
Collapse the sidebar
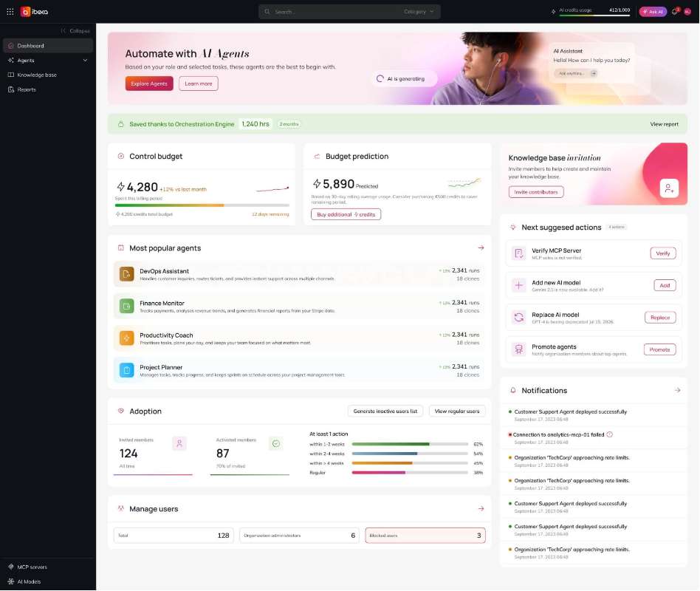[75, 31]
